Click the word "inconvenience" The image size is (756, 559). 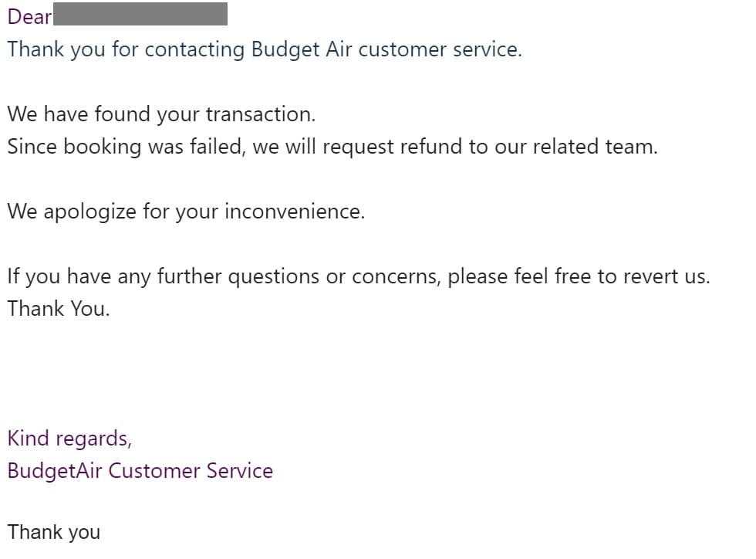pos(292,211)
